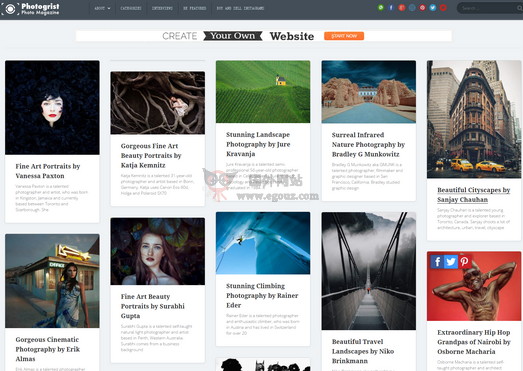
Task: Click the green social icon in the header
Action: (381, 8)
